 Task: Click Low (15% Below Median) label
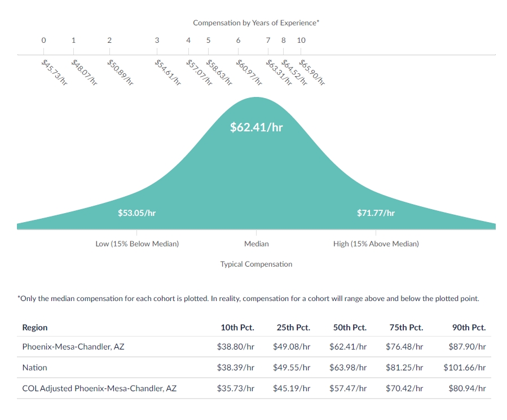tap(137, 244)
